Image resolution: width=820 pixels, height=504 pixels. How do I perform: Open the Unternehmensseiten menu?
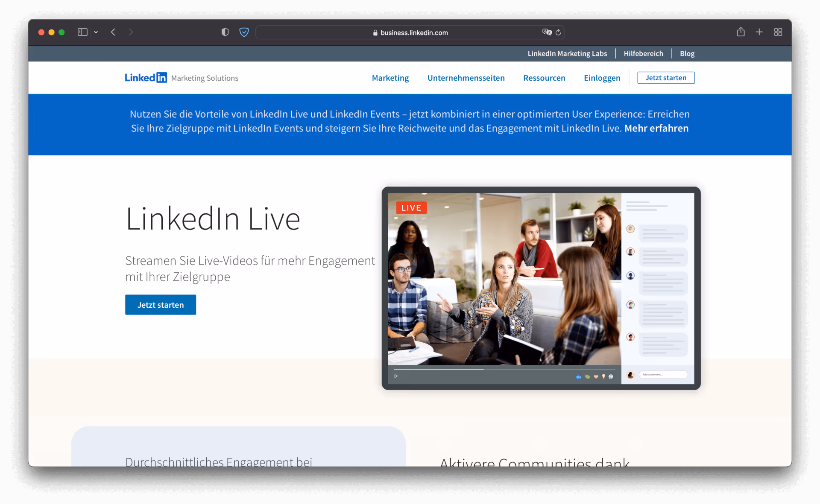(466, 78)
